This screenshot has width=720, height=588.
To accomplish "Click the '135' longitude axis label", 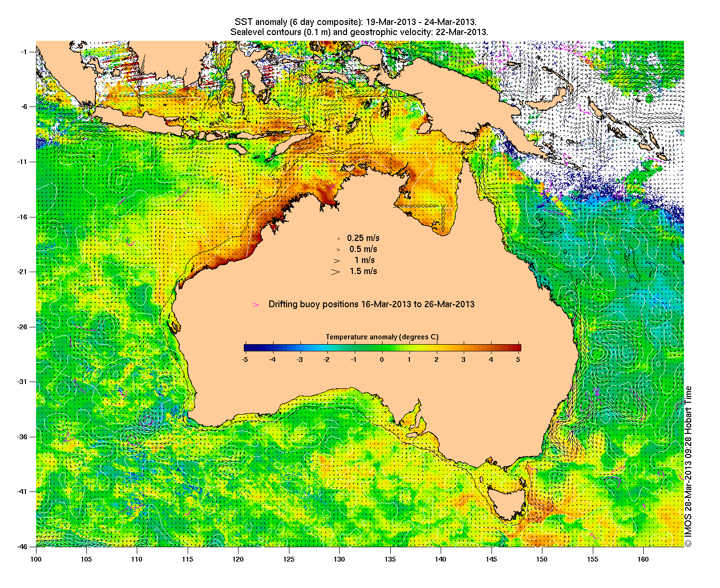I will 390,559.
